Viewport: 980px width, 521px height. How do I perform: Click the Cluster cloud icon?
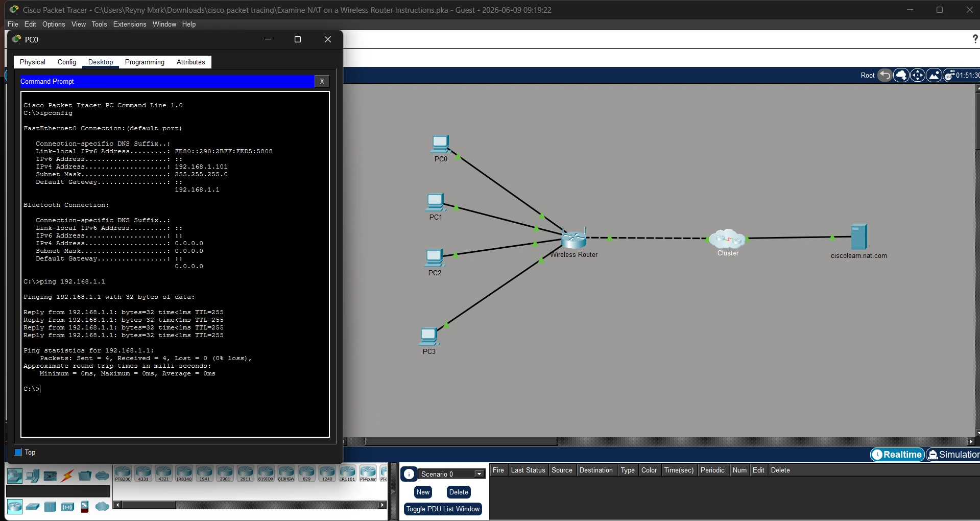click(728, 239)
